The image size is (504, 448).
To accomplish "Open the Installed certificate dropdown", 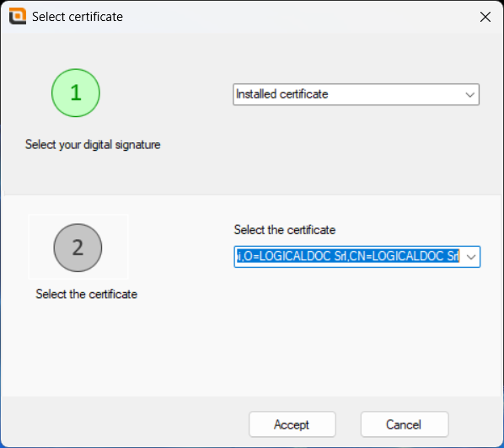I will click(356, 94).
